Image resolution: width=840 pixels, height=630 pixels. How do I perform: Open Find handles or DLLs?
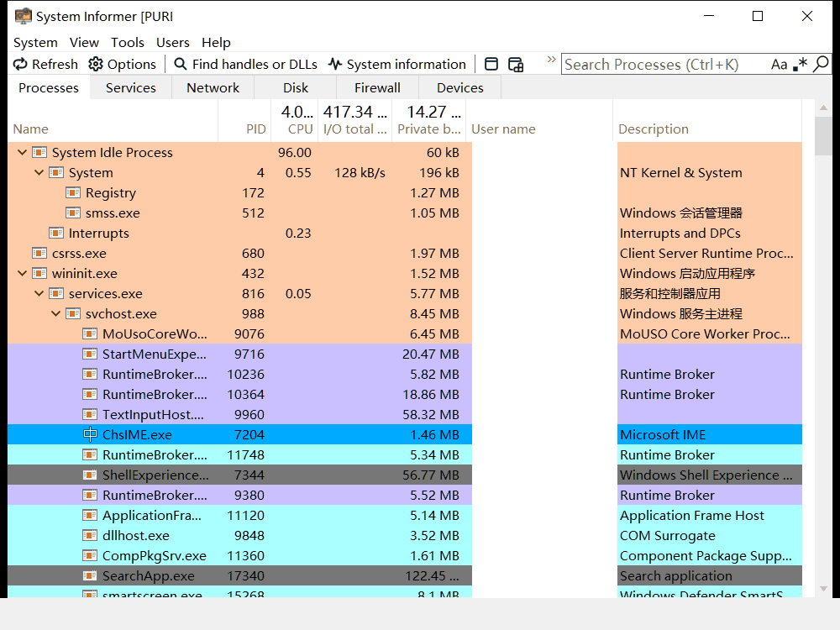click(x=246, y=65)
